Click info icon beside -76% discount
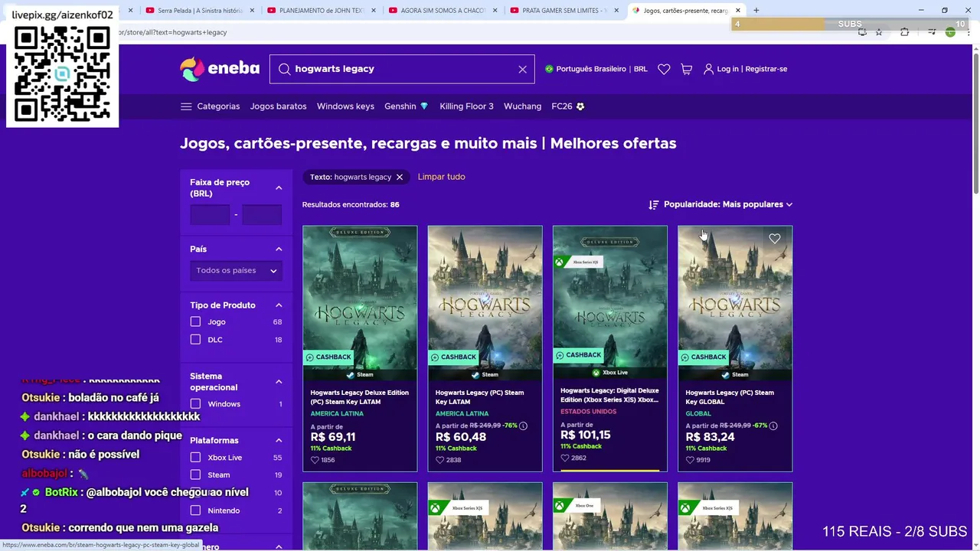 point(523,425)
